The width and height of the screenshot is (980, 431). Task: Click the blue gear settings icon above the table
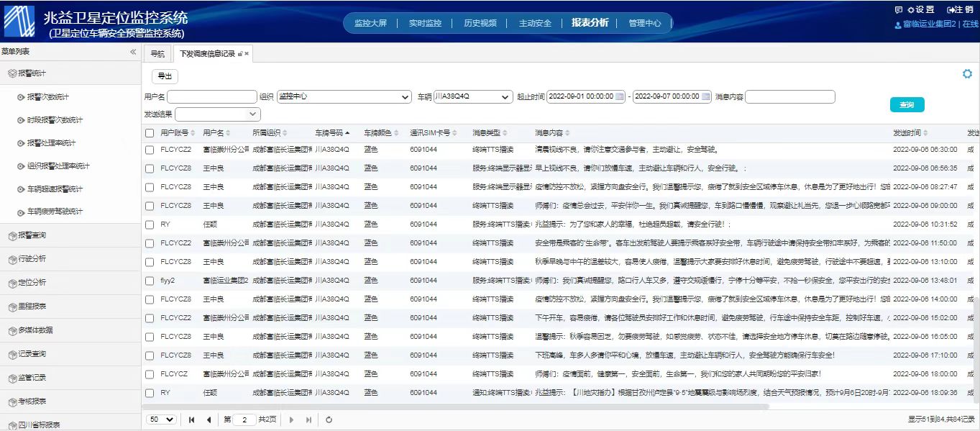pos(967,74)
